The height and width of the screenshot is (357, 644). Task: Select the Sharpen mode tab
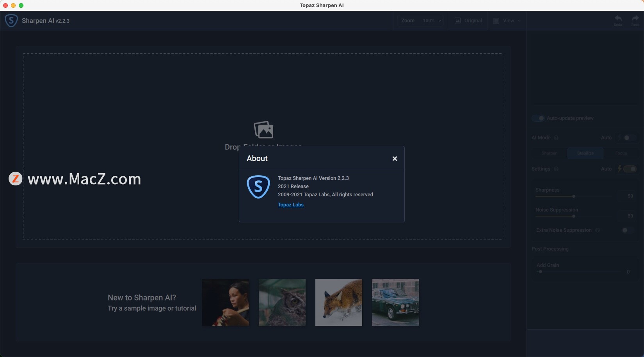click(x=549, y=153)
